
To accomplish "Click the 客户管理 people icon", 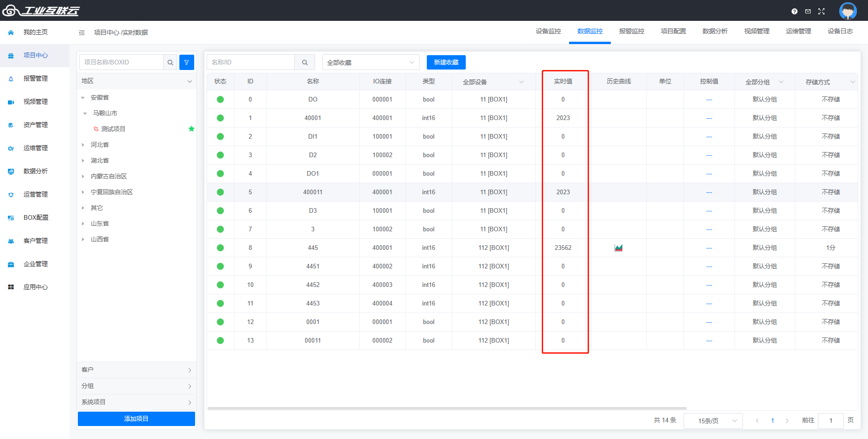I will (x=11, y=241).
